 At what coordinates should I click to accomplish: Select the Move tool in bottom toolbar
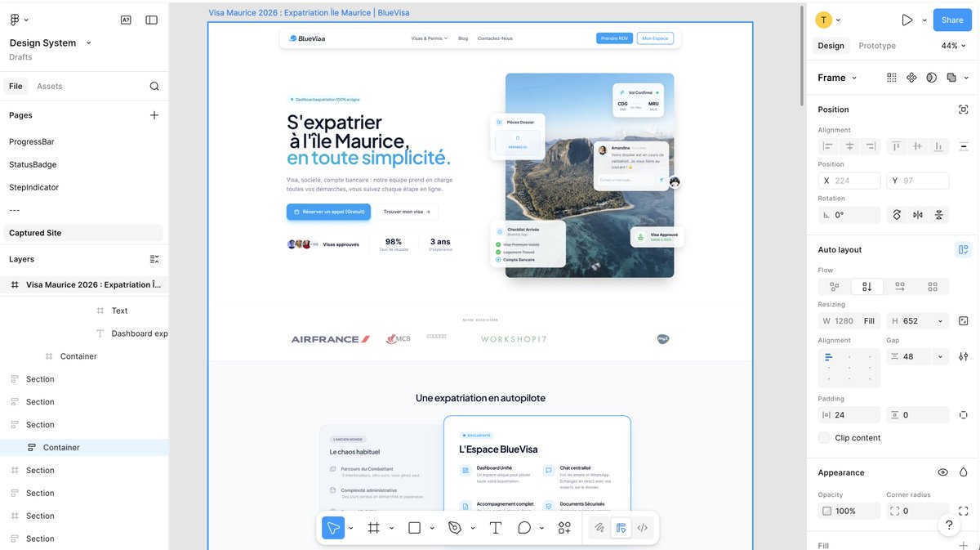[333, 528]
